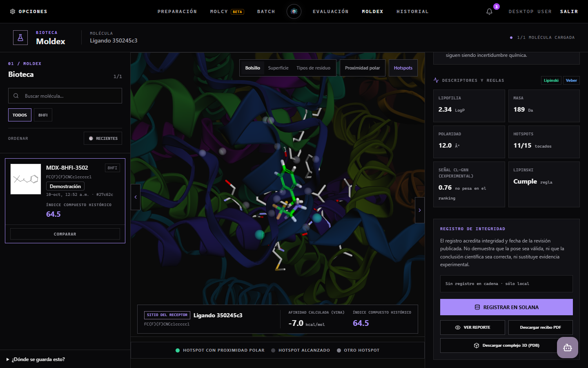
Task: Toggle Proximidad polar display
Action: pos(363,68)
